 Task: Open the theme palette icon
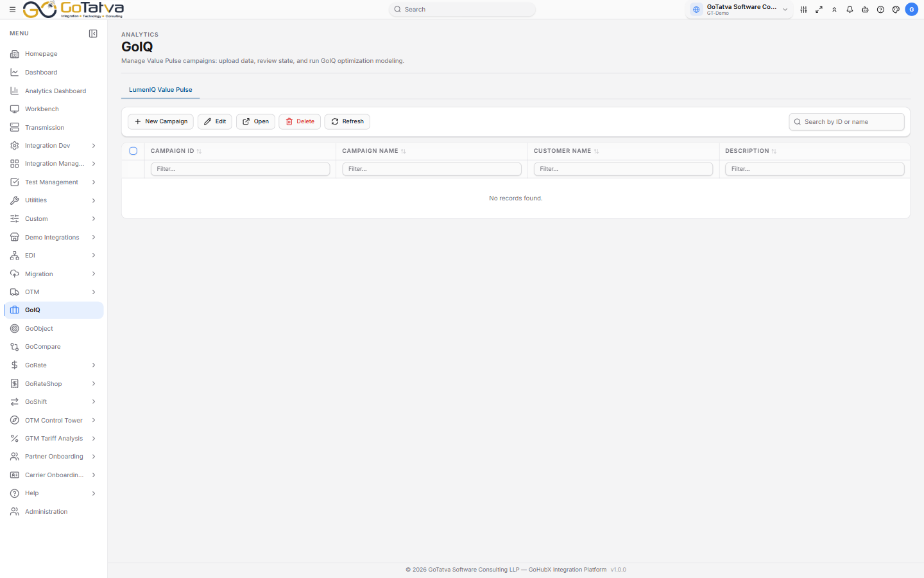tap(896, 10)
